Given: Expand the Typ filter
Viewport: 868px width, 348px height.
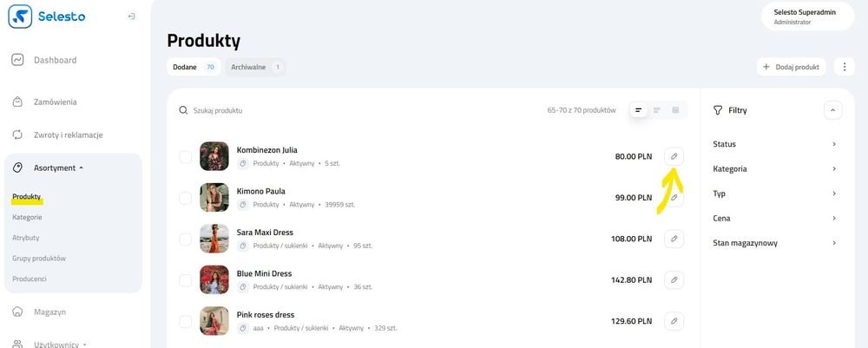Looking at the screenshot, I should [775, 194].
